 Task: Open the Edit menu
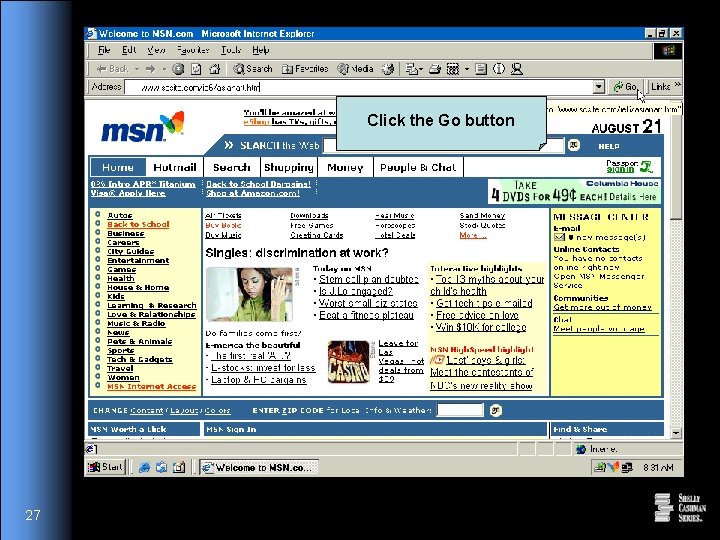[129, 50]
